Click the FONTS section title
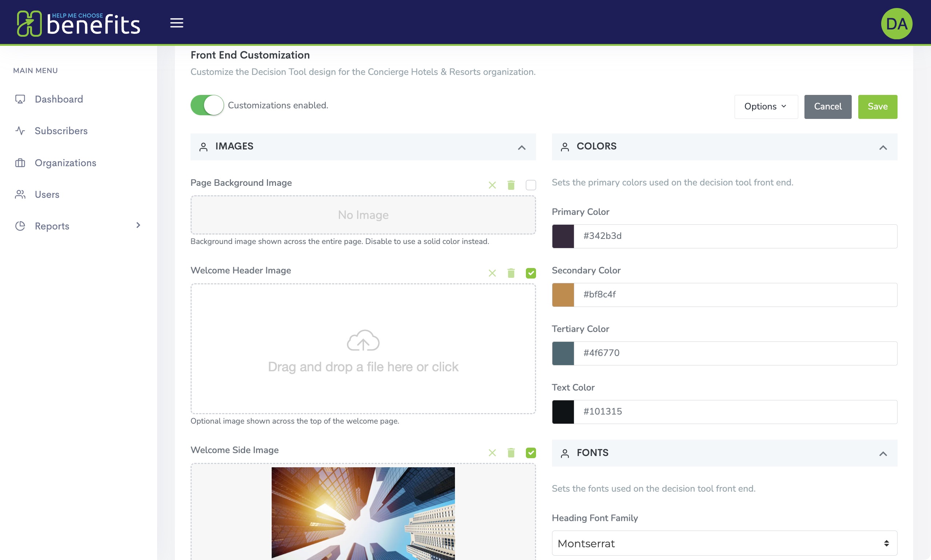 click(592, 453)
